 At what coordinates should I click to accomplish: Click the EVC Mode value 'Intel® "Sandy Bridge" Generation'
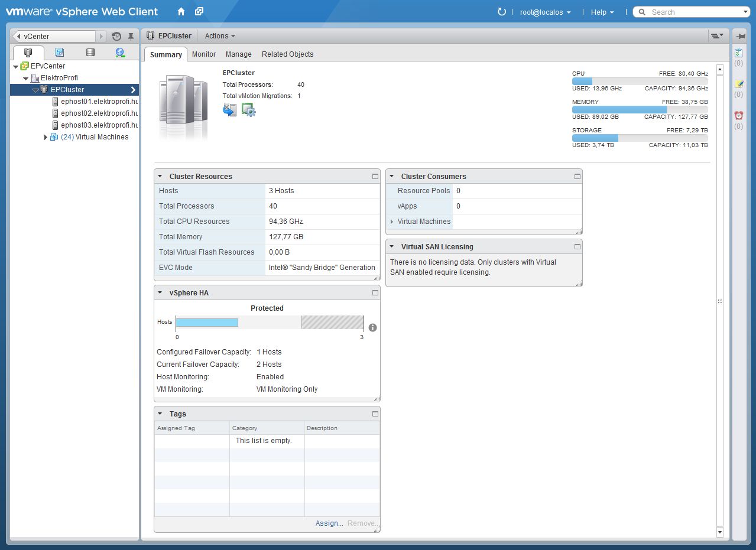[x=322, y=268]
